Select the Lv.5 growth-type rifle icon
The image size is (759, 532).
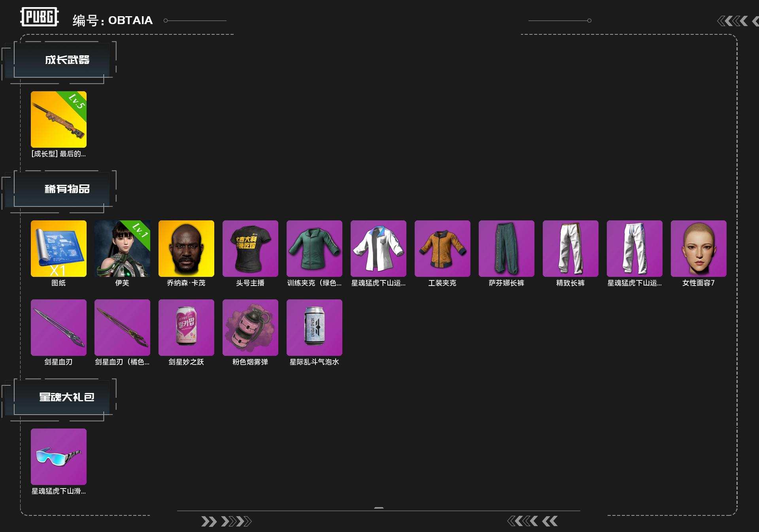(59, 119)
